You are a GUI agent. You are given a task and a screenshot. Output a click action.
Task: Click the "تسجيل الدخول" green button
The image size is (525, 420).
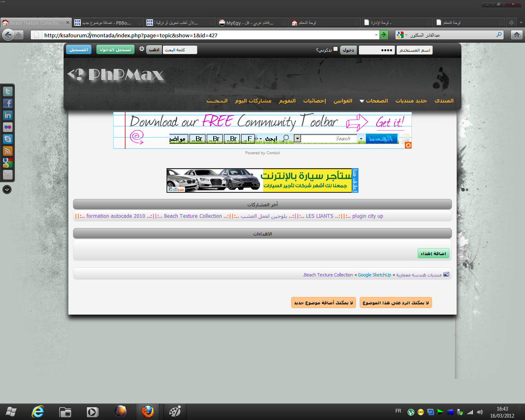coord(115,50)
